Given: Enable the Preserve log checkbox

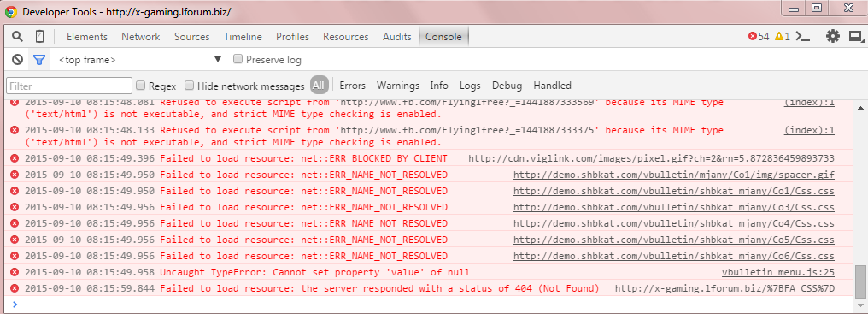Looking at the screenshot, I should 238,59.
